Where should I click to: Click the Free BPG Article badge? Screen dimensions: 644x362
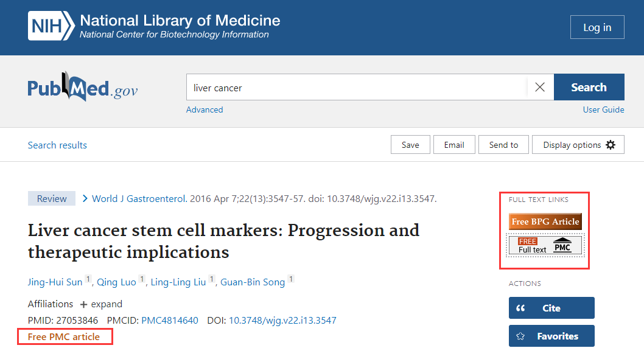(x=545, y=221)
